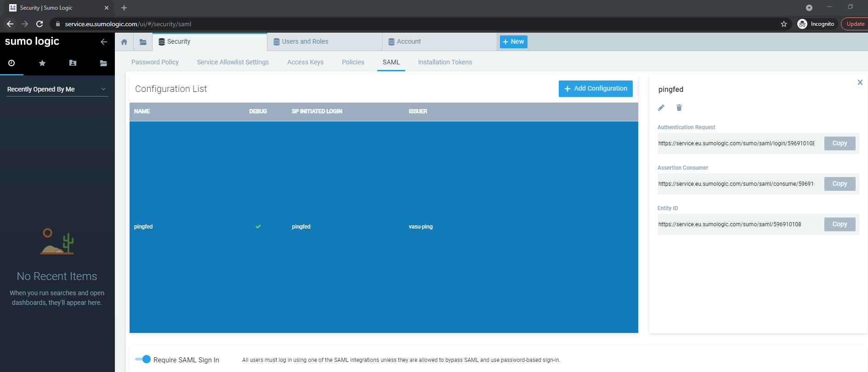Click the DEBUG column header
Viewport: 868px width, 372px height.
pos(258,111)
